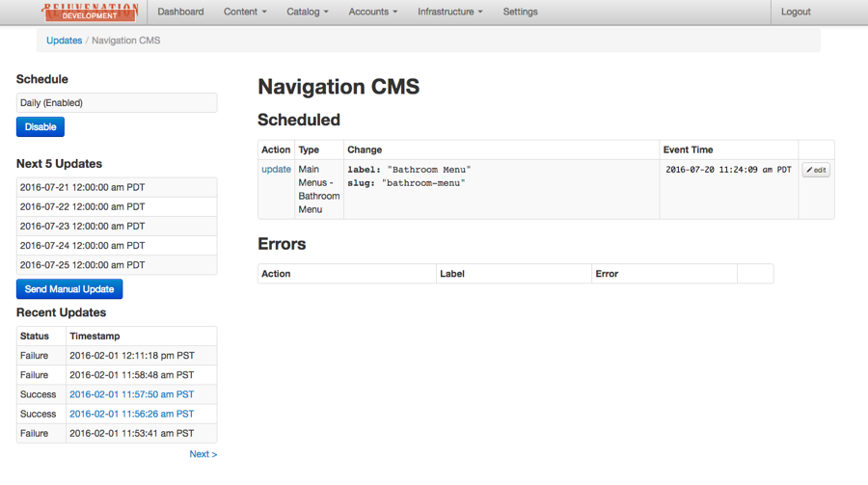This screenshot has width=868, height=485.
Task: Click the Rejuvenation Development logo
Action: (x=90, y=12)
